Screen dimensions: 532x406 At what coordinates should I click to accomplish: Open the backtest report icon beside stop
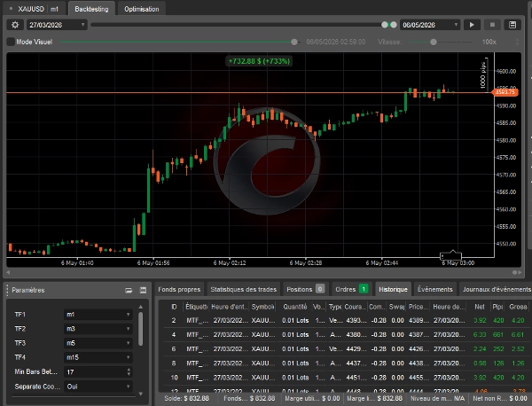pyautogui.click(x=512, y=25)
